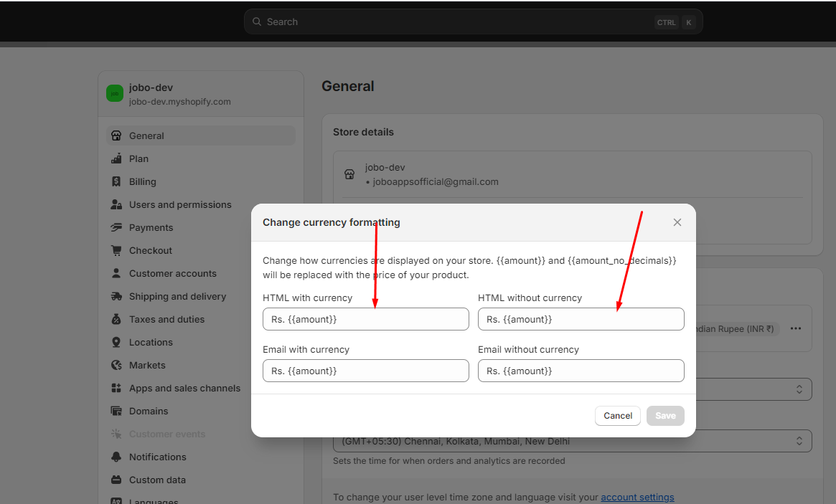Click the store icon in Store details card
836x504 pixels.
(x=349, y=174)
